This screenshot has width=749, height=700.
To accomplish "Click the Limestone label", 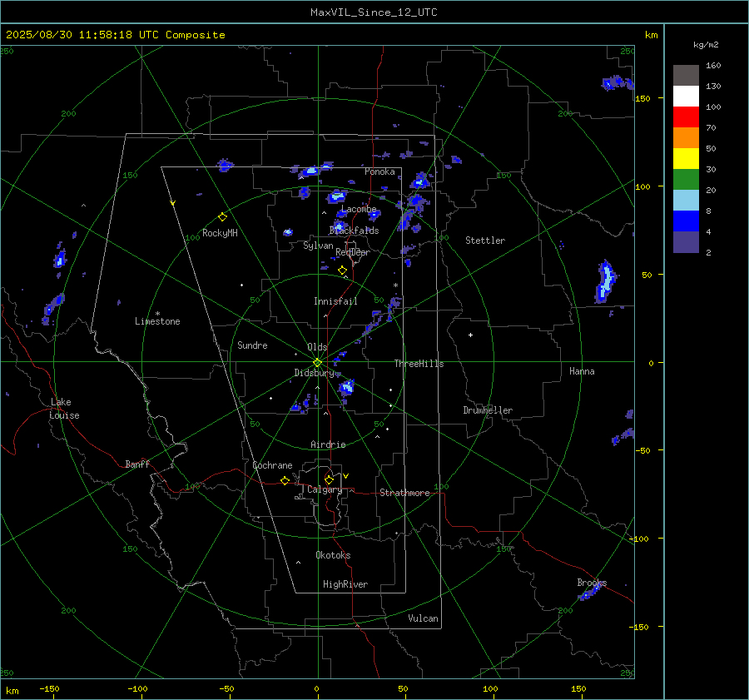I will [157, 321].
